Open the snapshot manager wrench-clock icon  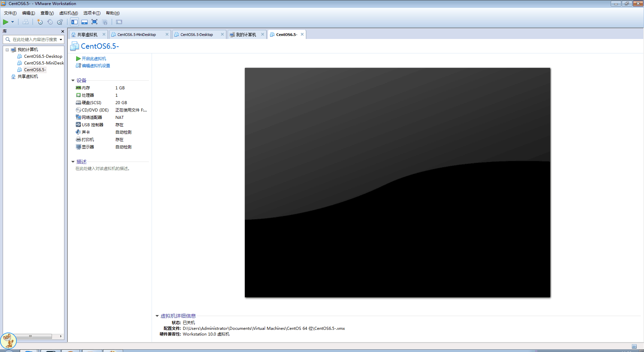(60, 22)
